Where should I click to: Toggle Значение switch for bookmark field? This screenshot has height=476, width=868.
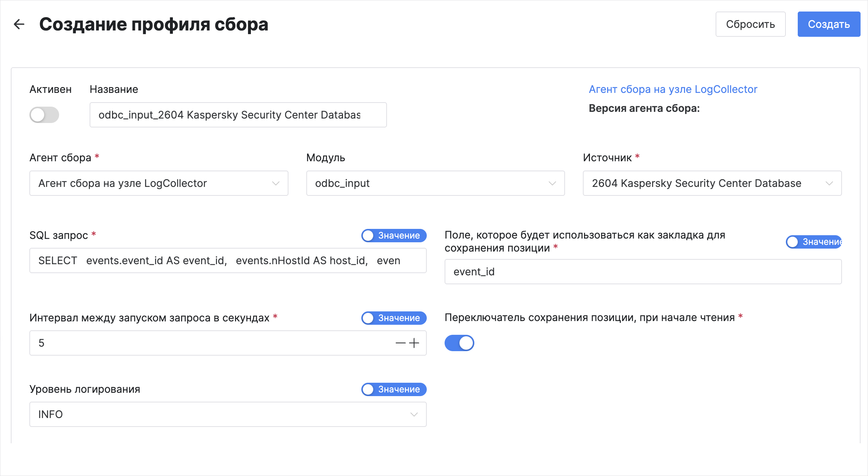click(813, 242)
